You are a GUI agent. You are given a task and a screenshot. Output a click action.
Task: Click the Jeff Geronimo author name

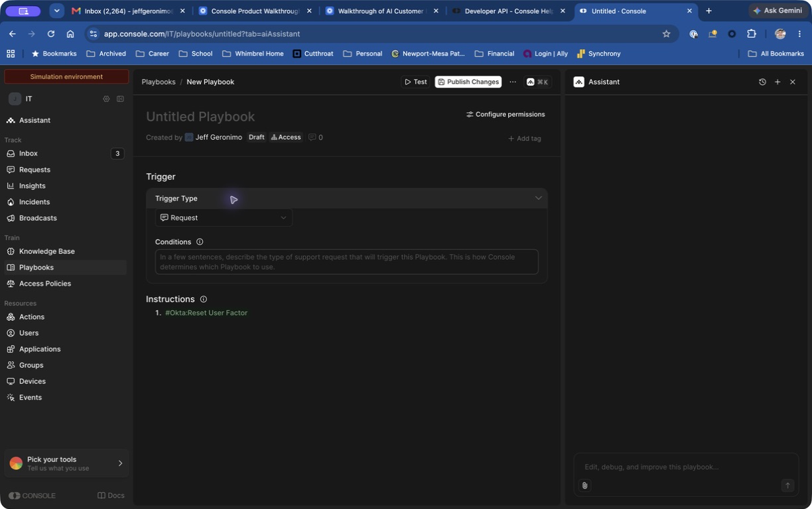click(x=218, y=138)
